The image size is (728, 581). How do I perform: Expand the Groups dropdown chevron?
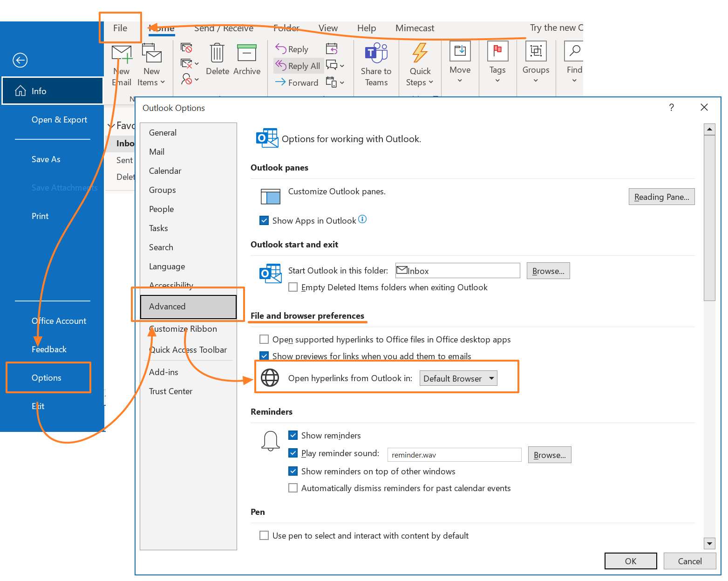click(536, 81)
